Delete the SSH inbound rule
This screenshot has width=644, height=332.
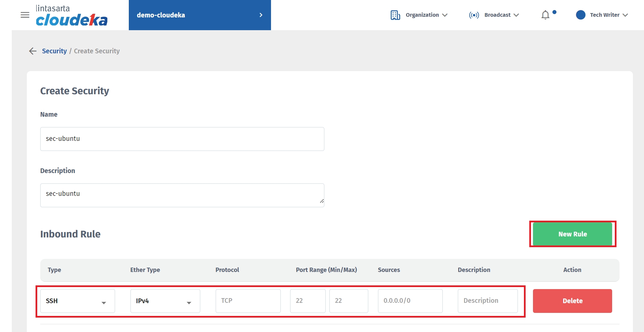pos(572,301)
